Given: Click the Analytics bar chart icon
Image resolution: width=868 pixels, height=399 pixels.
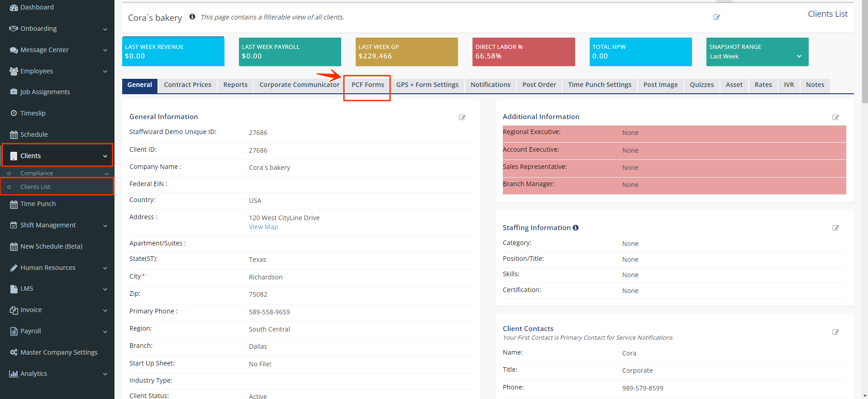Looking at the screenshot, I should tap(14, 374).
